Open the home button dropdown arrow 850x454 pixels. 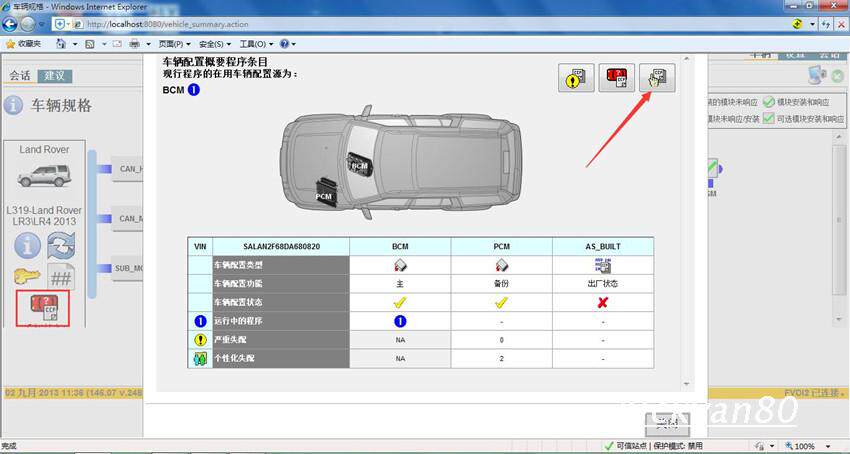[x=75, y=44]
